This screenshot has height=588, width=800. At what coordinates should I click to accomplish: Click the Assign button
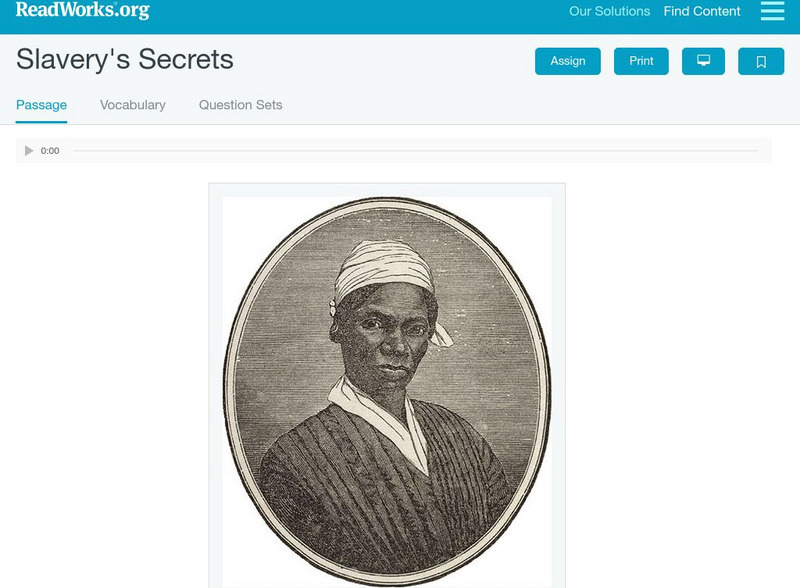click(x=567, y=61)
